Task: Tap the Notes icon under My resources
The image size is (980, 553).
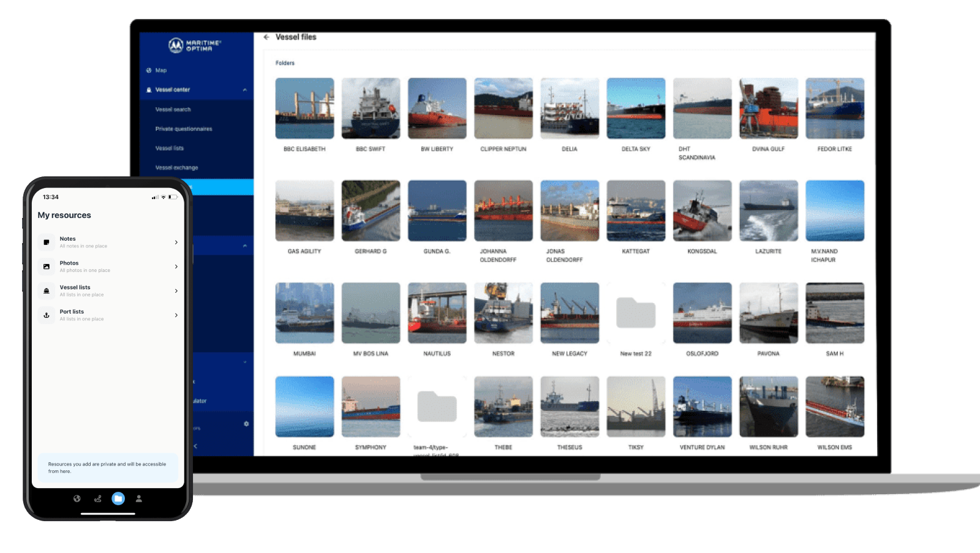Action: (x=46, y=242)
